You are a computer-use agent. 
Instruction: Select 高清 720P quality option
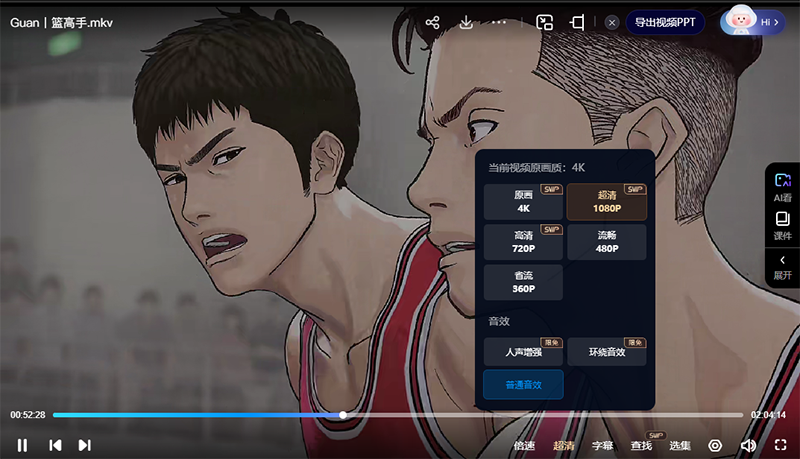pos(523,242)
